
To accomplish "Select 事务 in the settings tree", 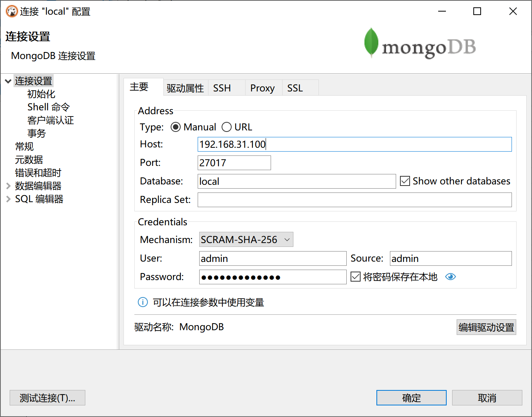I will 37,133.
